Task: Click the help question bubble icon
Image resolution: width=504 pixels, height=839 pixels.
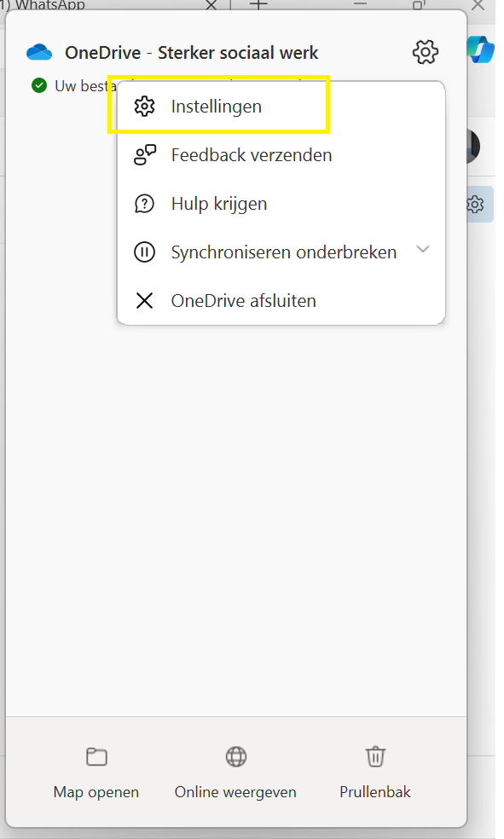Action: [144, 204]
